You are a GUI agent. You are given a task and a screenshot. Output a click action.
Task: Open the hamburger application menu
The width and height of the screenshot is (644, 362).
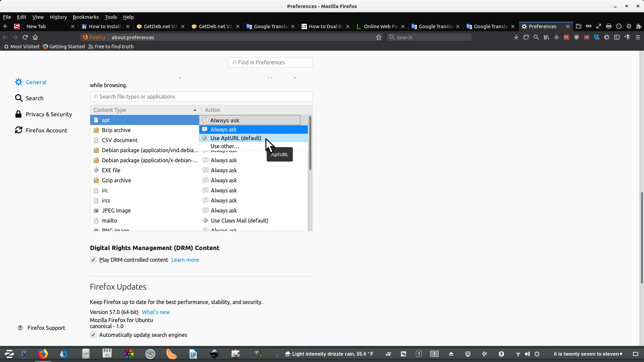[x=638, y=37]
